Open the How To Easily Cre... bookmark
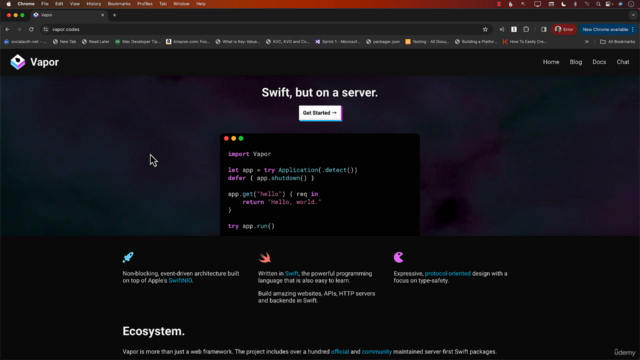The image size is (640, 360). coord(524,42)
